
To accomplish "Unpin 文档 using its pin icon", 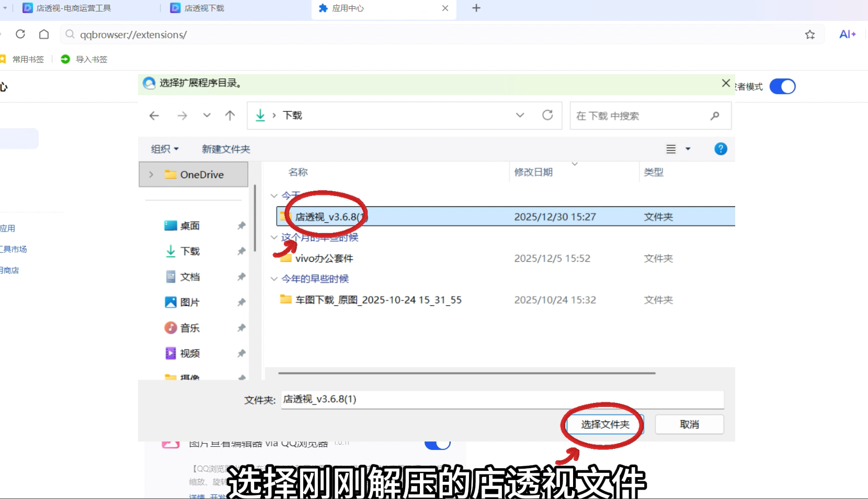I will (241, 277).
